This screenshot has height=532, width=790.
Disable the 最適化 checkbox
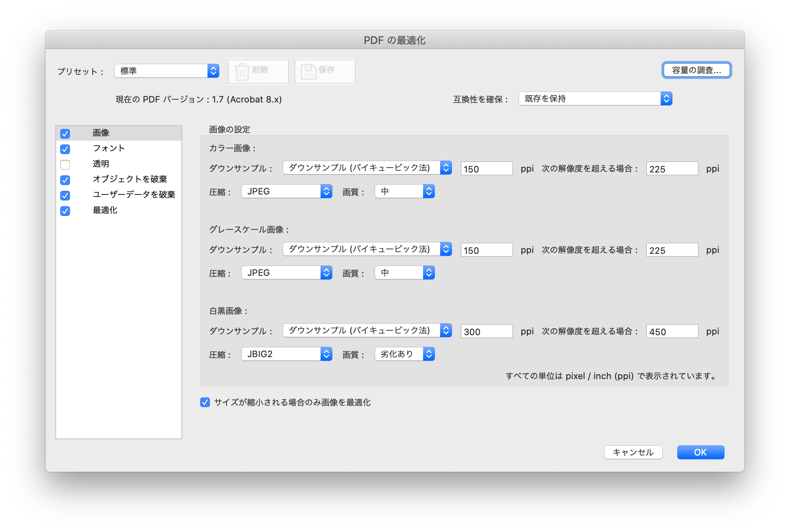coord(65,211)
